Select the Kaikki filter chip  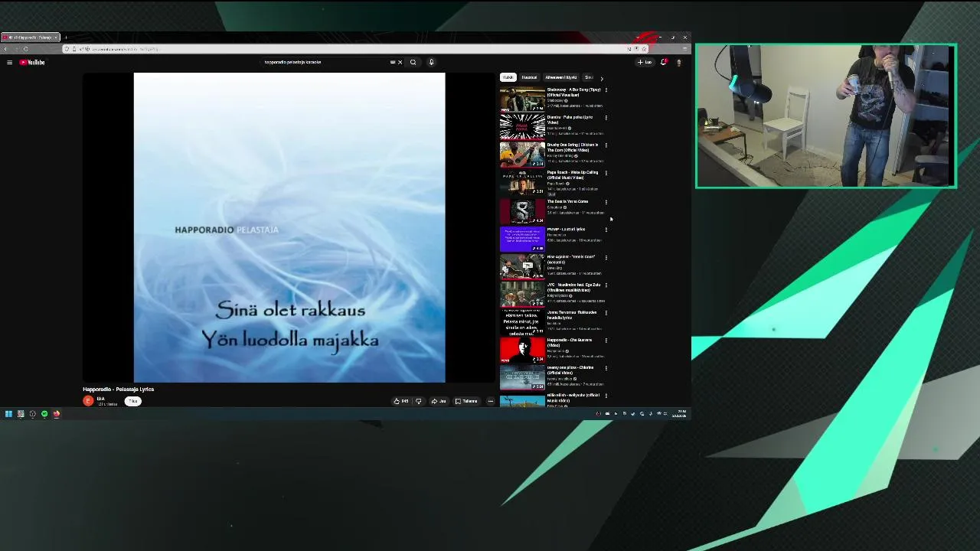[x=508, y=77]
